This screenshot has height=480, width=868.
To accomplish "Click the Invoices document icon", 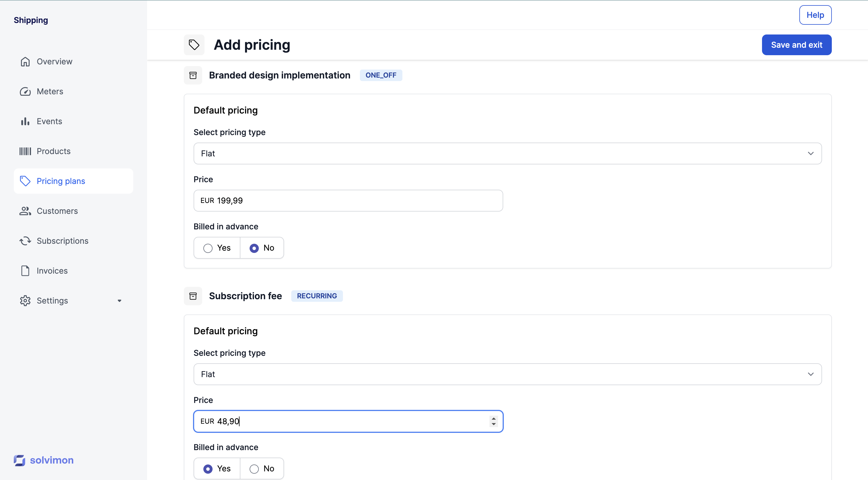I will click(x=25, y=271).
